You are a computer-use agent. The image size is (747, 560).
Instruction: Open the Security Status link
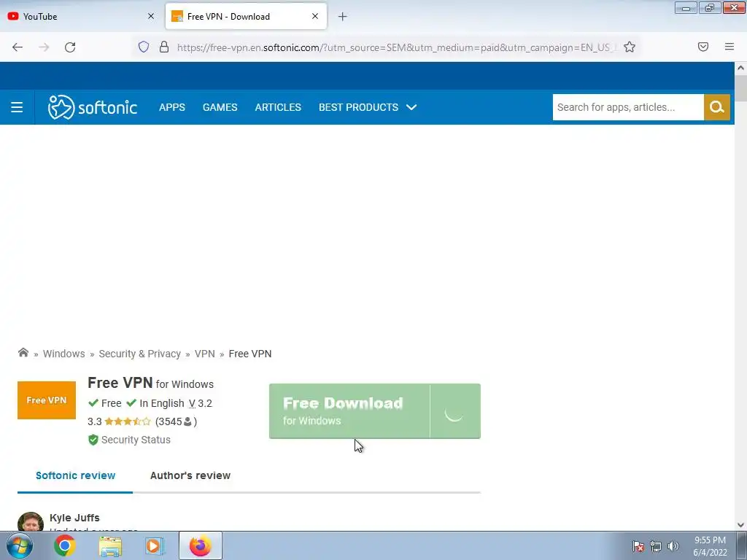[130, 440]
